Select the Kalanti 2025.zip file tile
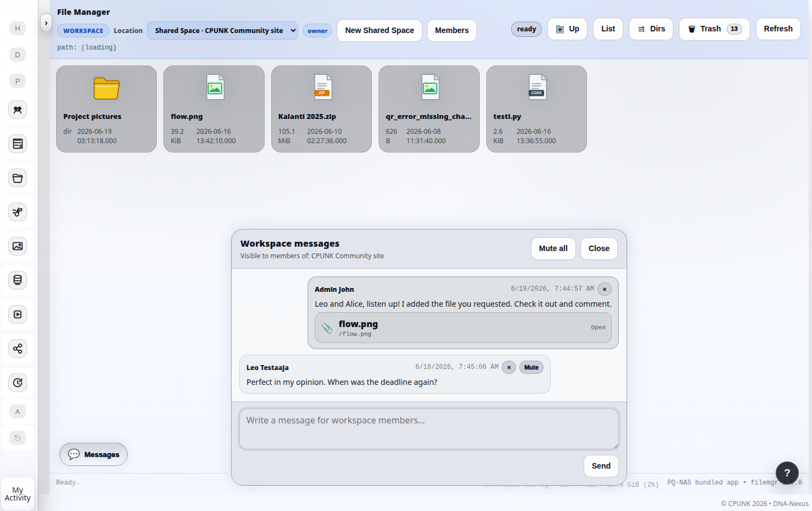812x511 pixels. (x=321, y=109)
